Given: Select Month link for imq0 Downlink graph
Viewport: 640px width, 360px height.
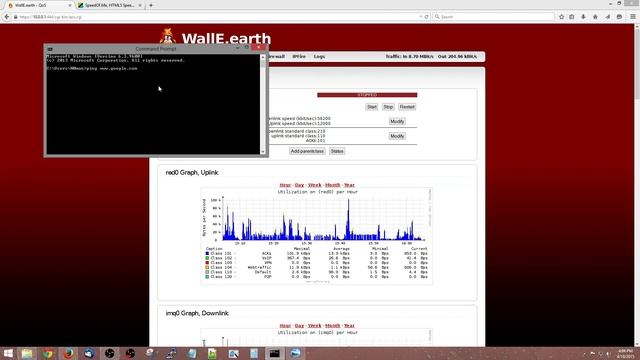Looking at the screenshot, I should (x=333, y=326).
